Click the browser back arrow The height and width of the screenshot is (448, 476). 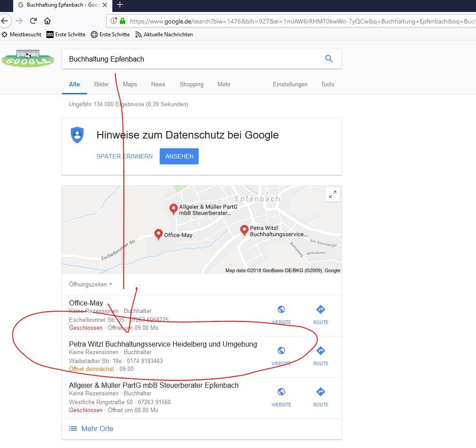pyautogui.click(x=4, y=21)
